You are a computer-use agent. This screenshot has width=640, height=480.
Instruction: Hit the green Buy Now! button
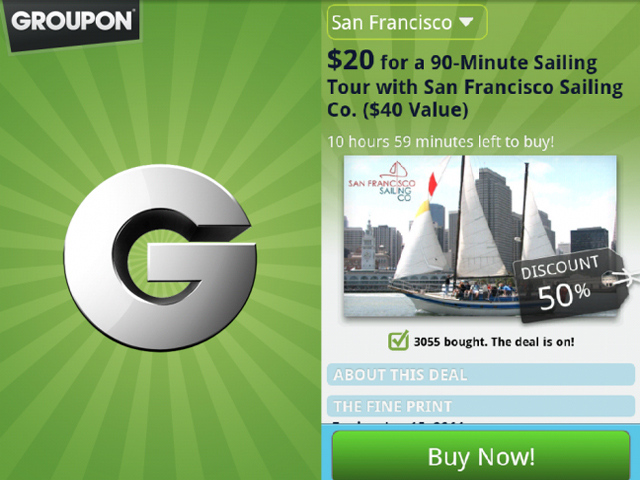[481, 456]
